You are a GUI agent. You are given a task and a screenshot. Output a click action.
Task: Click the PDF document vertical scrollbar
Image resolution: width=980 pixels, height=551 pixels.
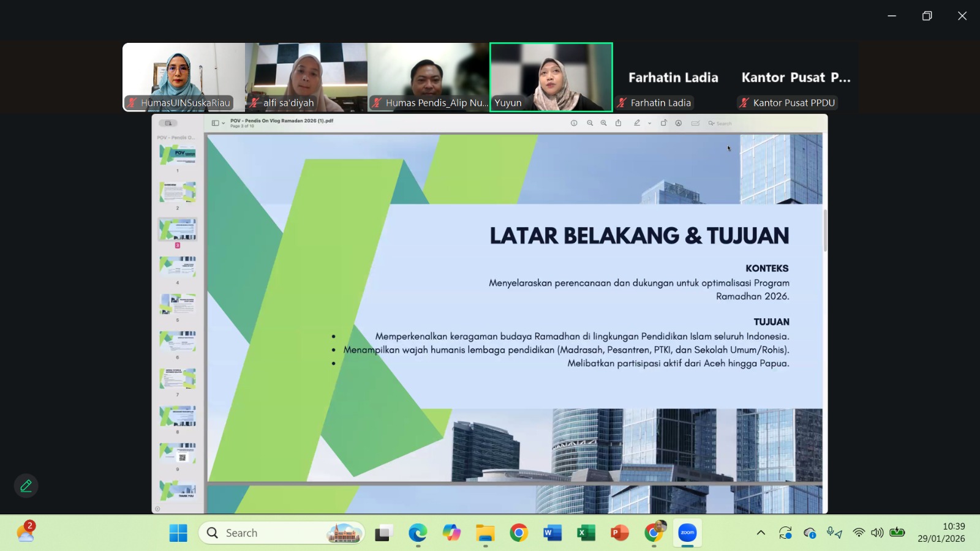pos(825,231)
